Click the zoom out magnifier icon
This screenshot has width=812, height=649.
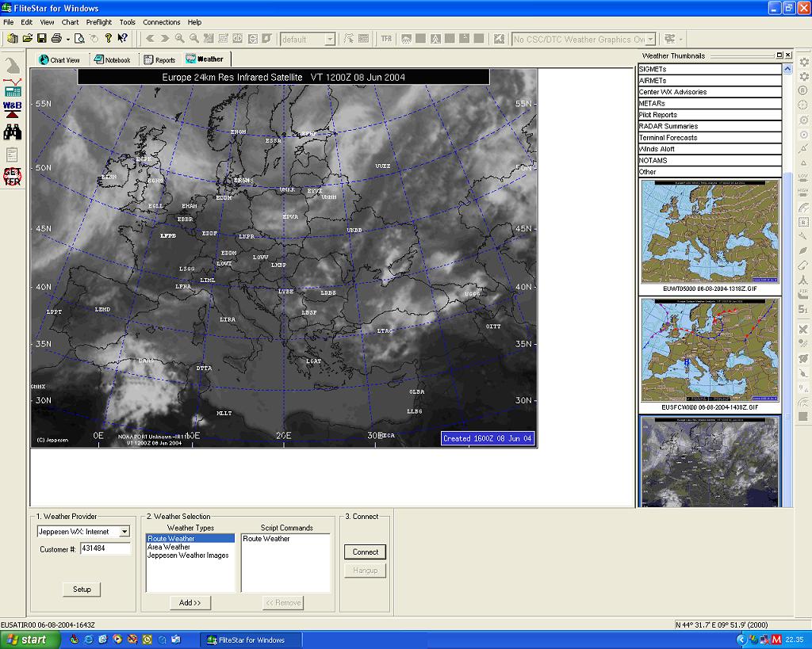pos(194,39)
